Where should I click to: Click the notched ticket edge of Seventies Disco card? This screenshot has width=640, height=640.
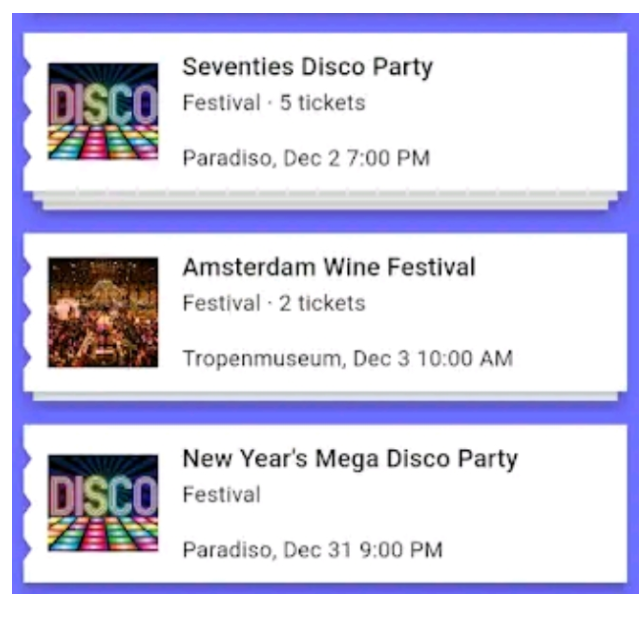pyautogui.click(x=27, y=111)
